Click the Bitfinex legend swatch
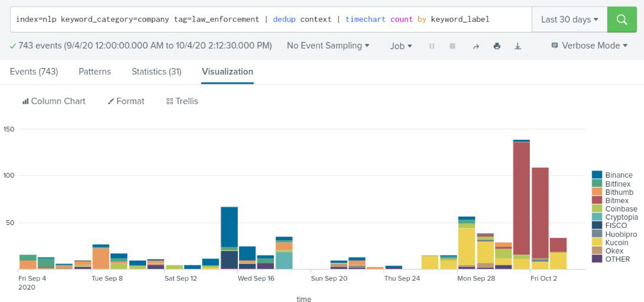 [597, 183]
